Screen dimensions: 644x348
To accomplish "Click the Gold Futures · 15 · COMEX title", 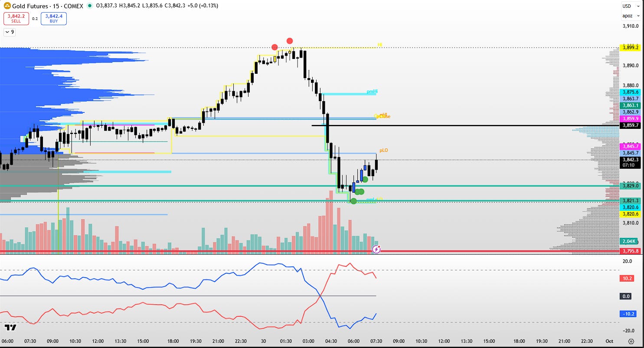I will 48,6.
